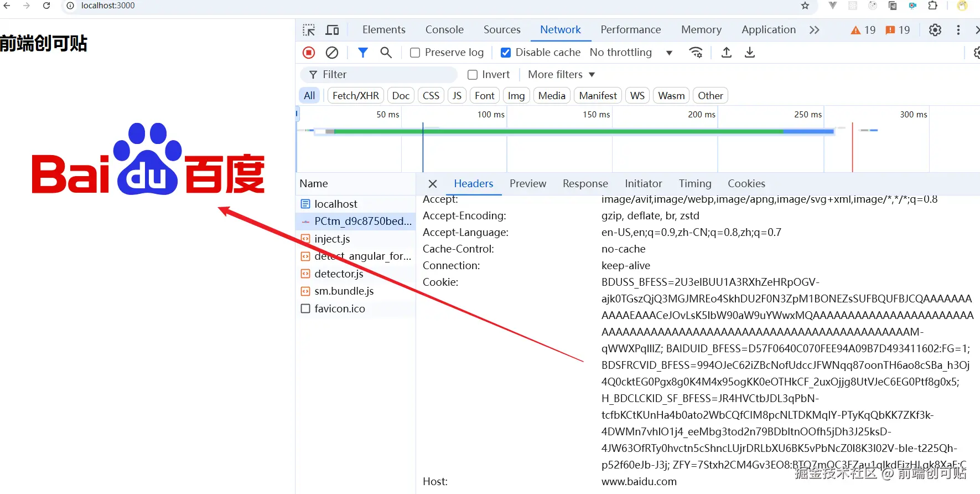Bookmark this page with the star icon

coord(805,6)
